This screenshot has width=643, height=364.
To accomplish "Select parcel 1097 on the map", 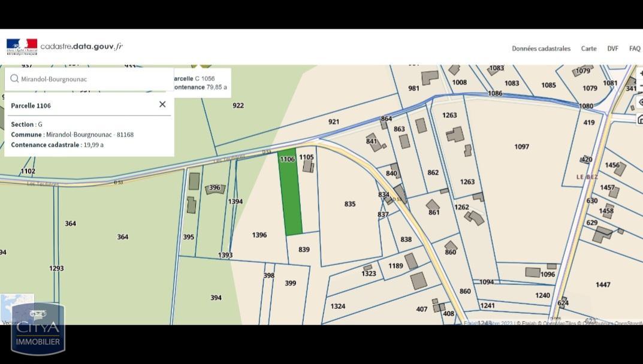I will [521, 146].
